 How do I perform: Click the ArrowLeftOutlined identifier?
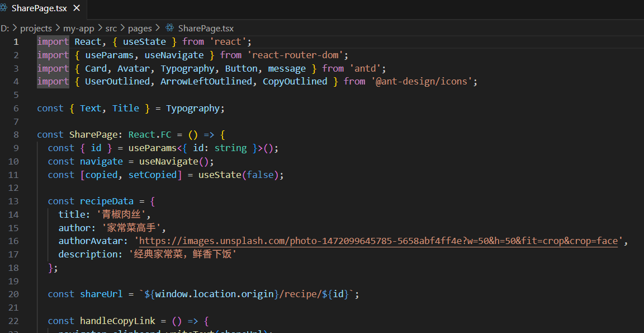pyautogui.click(x=206, y=81)
